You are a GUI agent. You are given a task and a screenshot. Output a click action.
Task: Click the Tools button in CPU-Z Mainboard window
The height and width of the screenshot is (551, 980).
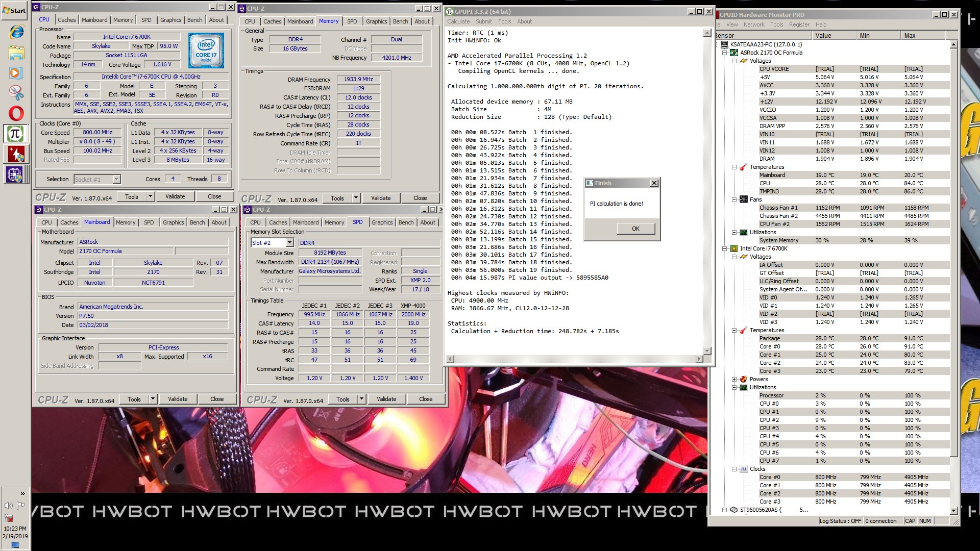(134, 399)
